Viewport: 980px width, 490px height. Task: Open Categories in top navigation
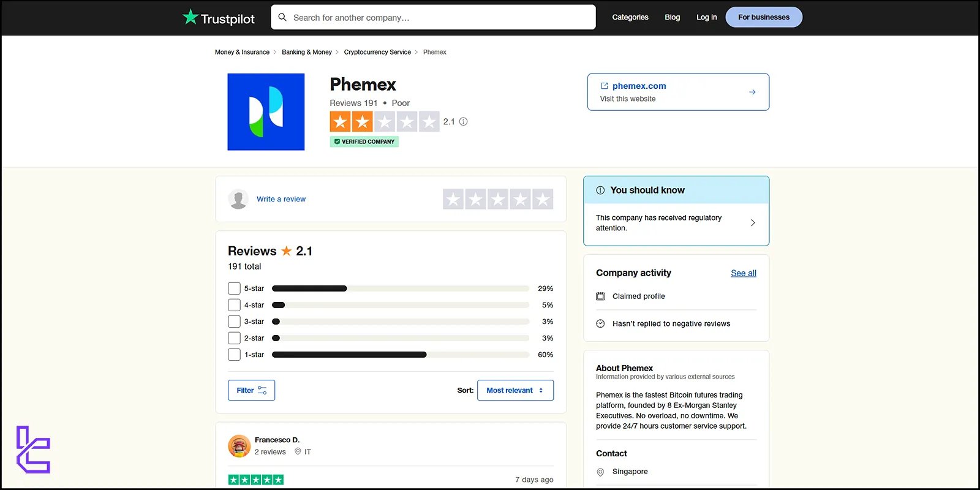pyautogui.click(x=630, y=17)
